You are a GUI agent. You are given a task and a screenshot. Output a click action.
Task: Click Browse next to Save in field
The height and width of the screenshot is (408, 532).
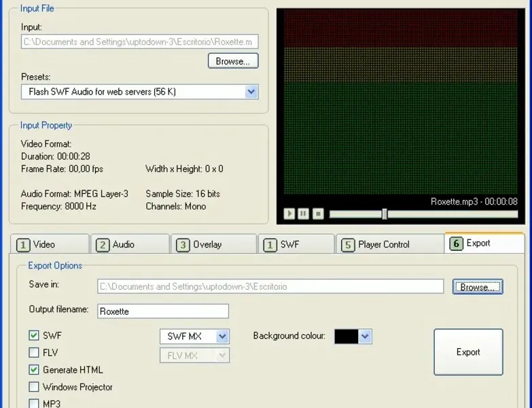pyautogui.click(x=478, y=287)
